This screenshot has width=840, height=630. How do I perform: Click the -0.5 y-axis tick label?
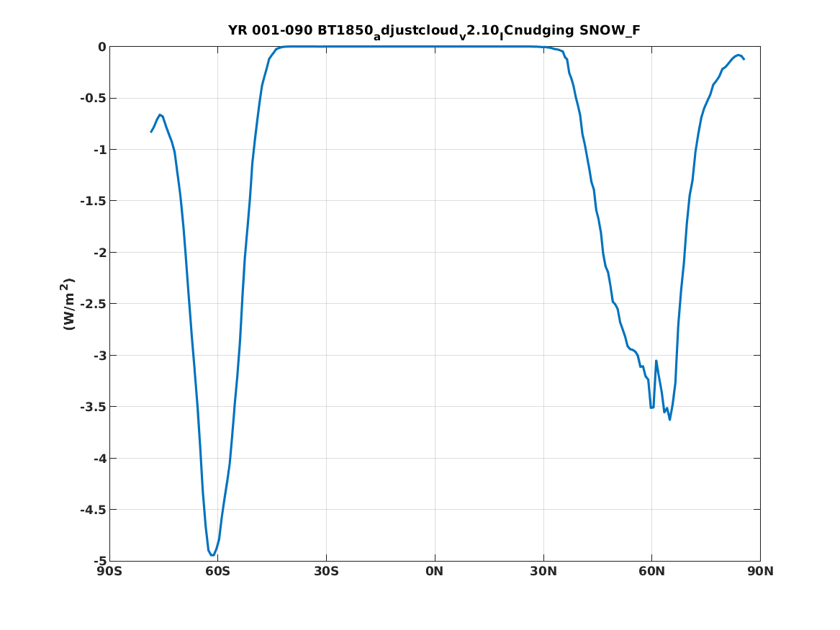[94, 99]
